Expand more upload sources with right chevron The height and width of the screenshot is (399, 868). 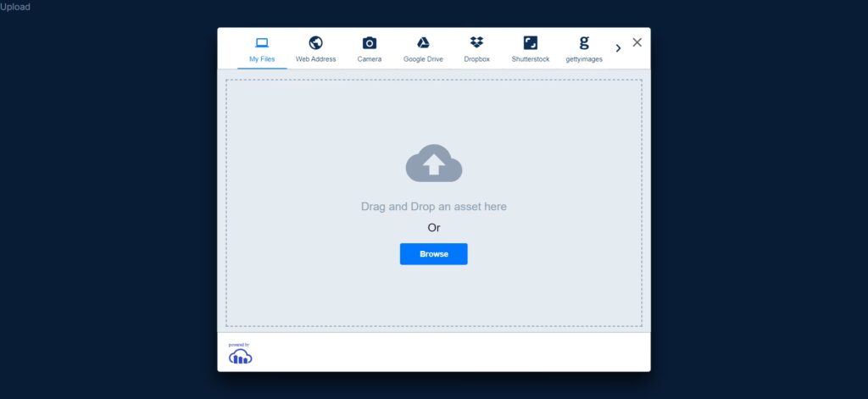coord(618,48)
